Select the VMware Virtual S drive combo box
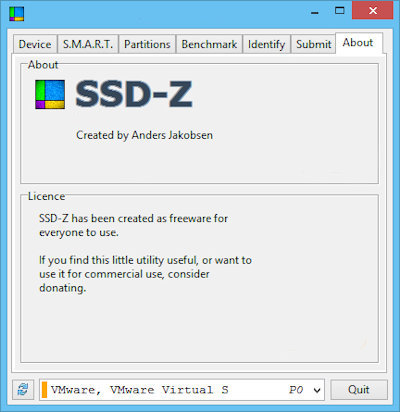 click(182, 389)
